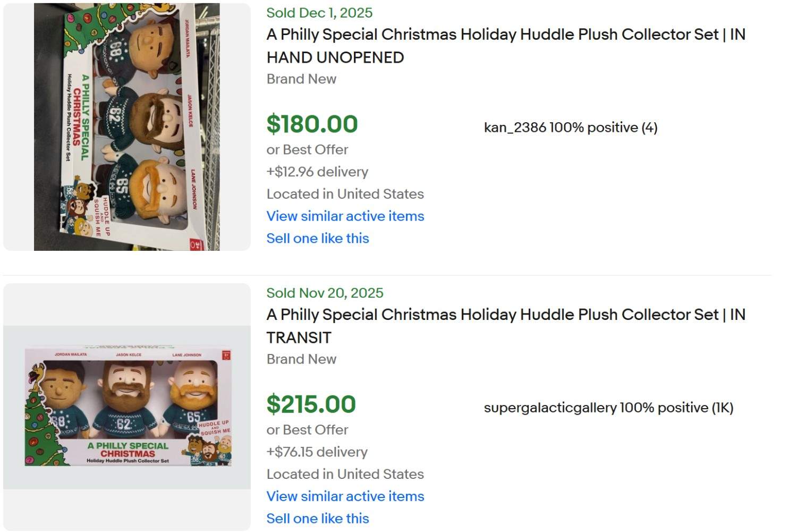This screenshot has width=797, height=532.
Task: Select the Sold Dec 1, 2025 date label
Action: click(x=318, y=13)
